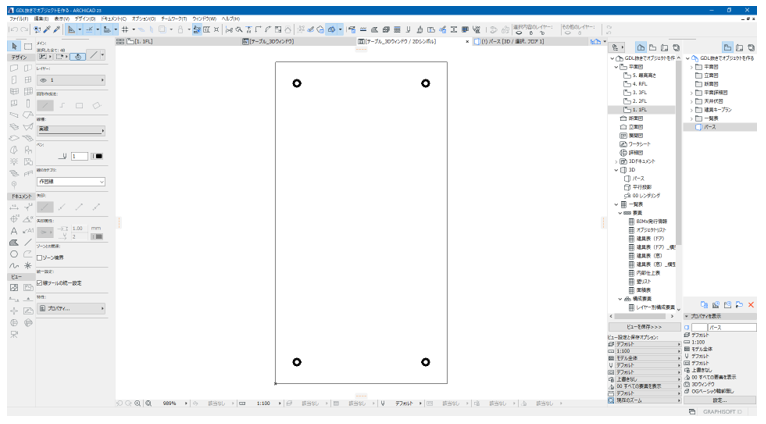766x424 pixels.
Task: Open Publisher Sets in the navigator
Action: (x=676, y=47)
